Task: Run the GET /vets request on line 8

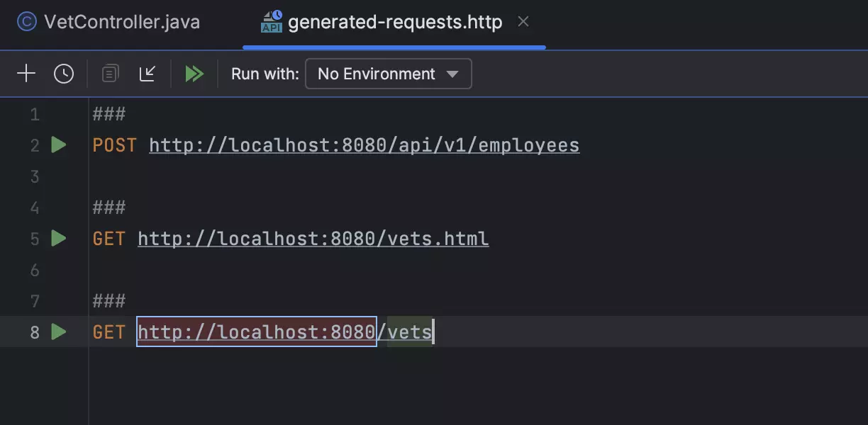Action: pyautogui.click(x=59, y=331)
